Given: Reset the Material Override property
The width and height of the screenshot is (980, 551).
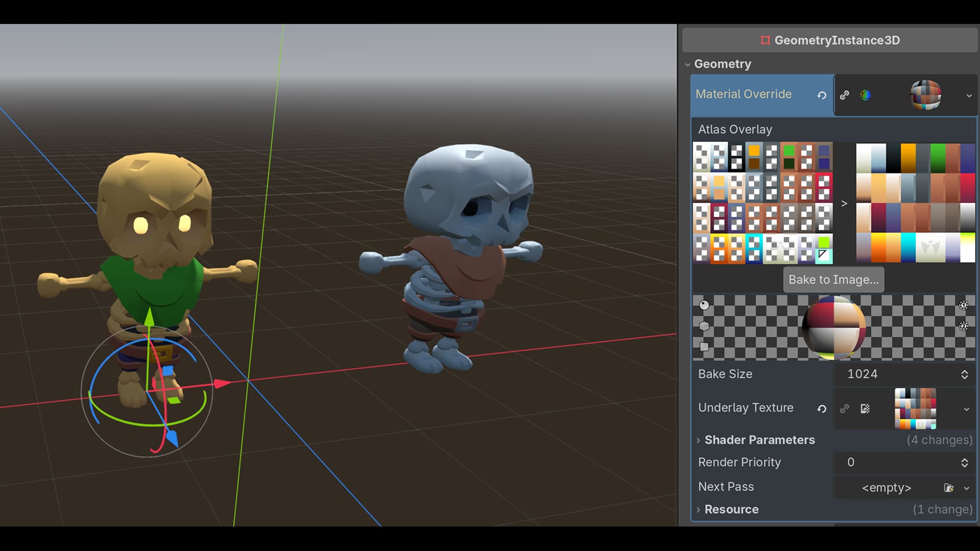Looking at the screenshot, I should tap(822, 95).
